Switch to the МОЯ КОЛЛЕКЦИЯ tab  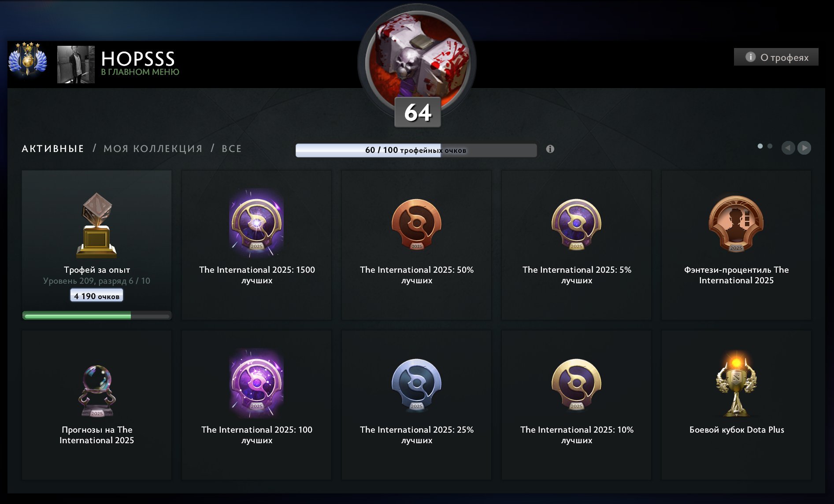pos(153,148)
